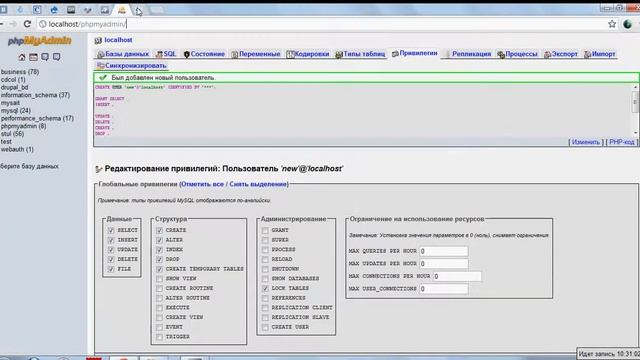The image size is (640, 360).
Task: Uncheck the INSERT privilege
Action: coord(111,240)
